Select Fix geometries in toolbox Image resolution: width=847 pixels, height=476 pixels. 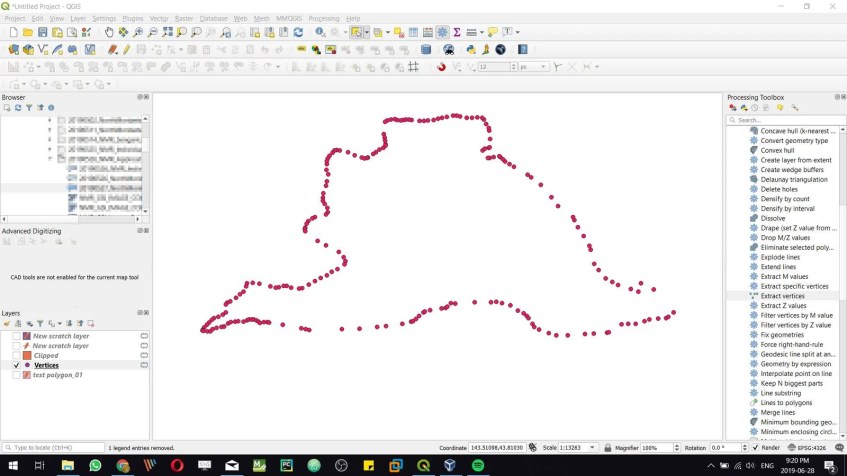coord(782,335)
